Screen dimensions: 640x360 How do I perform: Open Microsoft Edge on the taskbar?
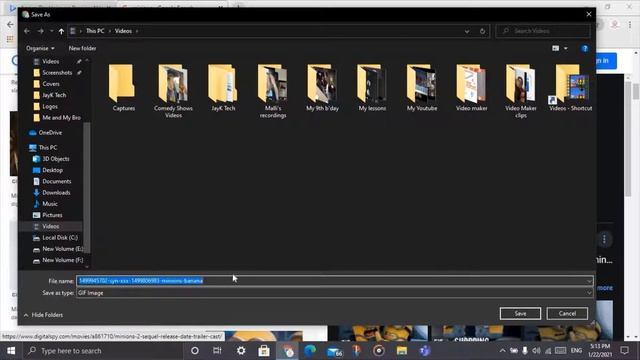pos(310,351)
